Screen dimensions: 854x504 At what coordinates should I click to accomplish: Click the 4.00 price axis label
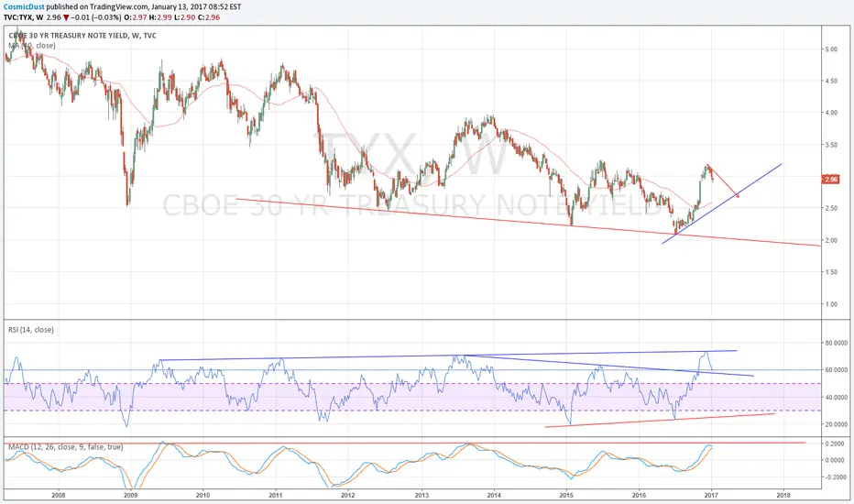point(831,113)
